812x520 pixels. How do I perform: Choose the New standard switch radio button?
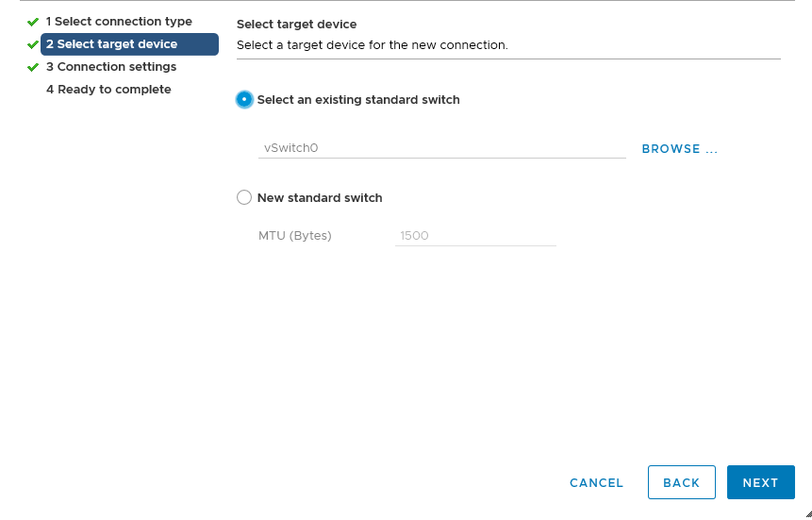click(244, 197)
